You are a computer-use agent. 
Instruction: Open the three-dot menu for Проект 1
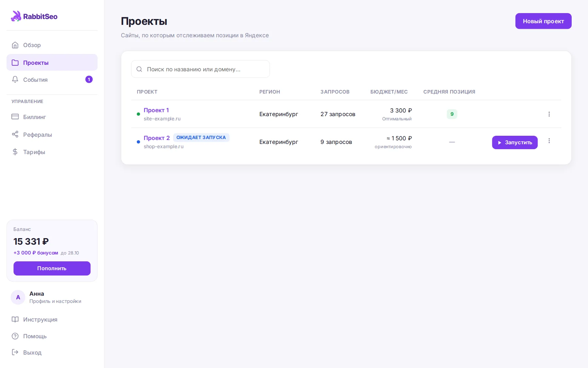pos(549,114)
